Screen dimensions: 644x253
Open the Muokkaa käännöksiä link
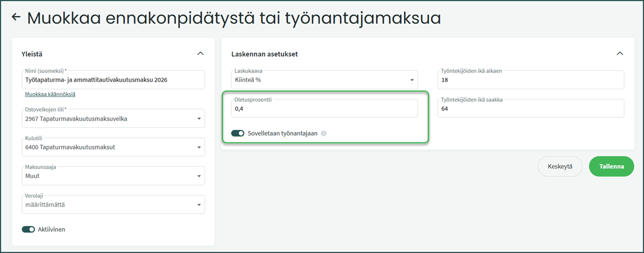(50, 95)
